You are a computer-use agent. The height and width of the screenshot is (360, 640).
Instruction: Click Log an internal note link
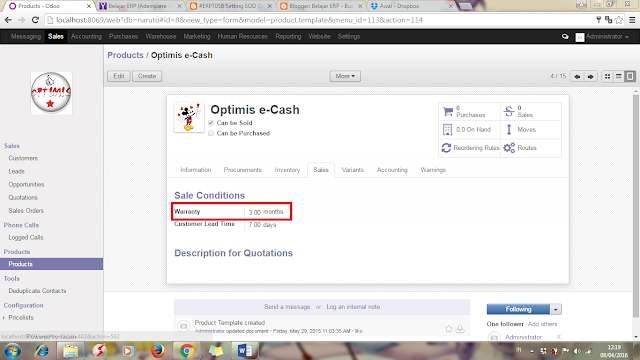[x=353, y=307]
